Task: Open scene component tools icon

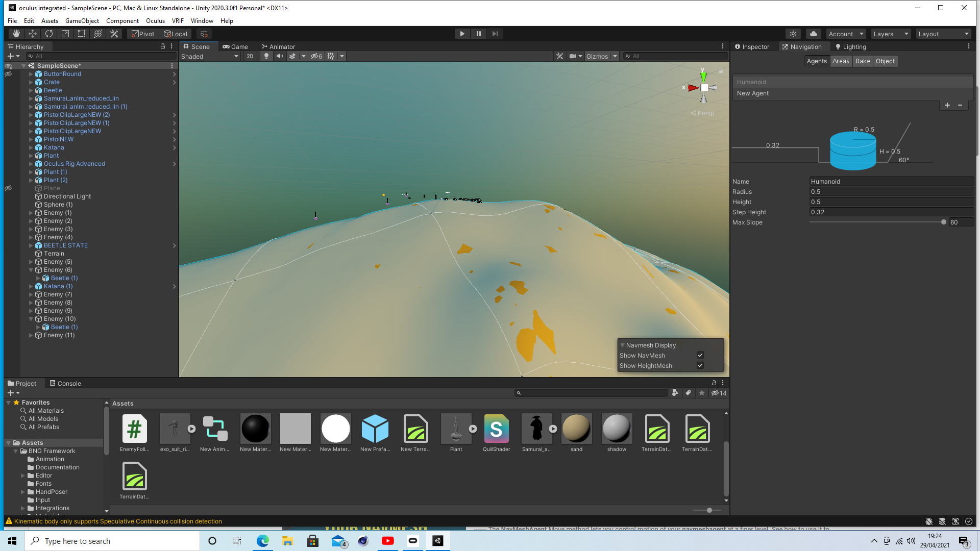Action: [560, 56]
